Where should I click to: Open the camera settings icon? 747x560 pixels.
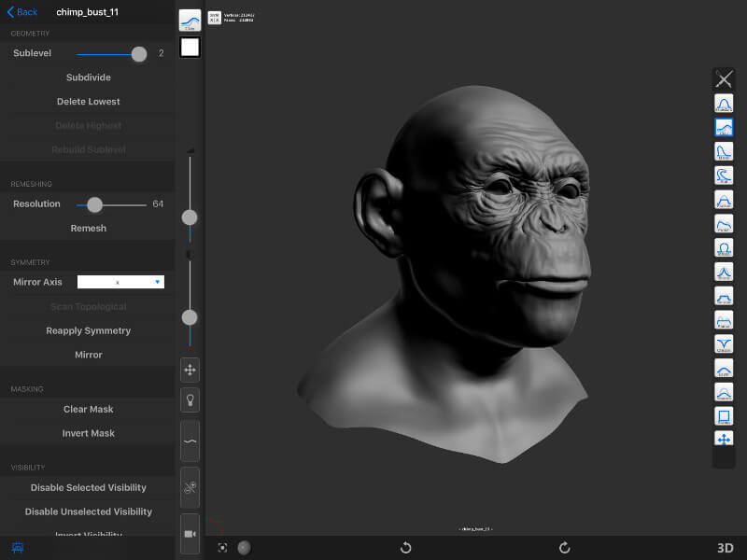pyautogui.click(x=190, y=534)
